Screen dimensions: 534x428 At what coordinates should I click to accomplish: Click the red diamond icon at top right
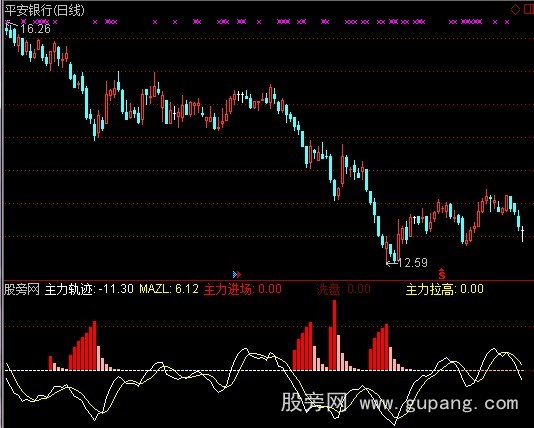pyautogui.click(x=515, y=9)
